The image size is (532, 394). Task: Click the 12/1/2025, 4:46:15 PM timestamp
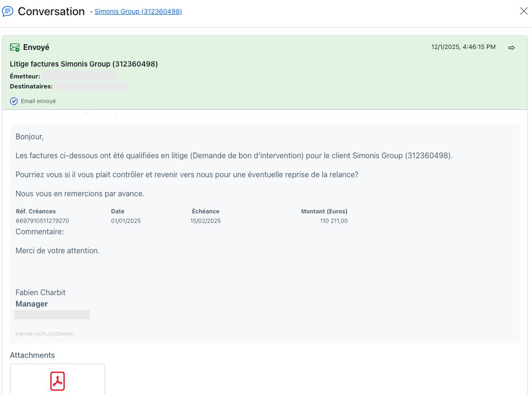click(x=463, y=47)
